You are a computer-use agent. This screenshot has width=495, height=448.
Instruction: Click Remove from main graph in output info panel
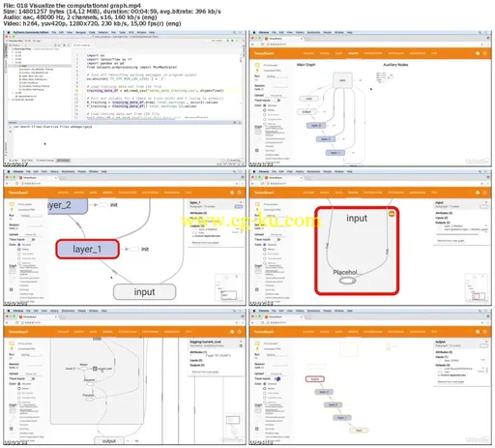click(x=451, y=382)
